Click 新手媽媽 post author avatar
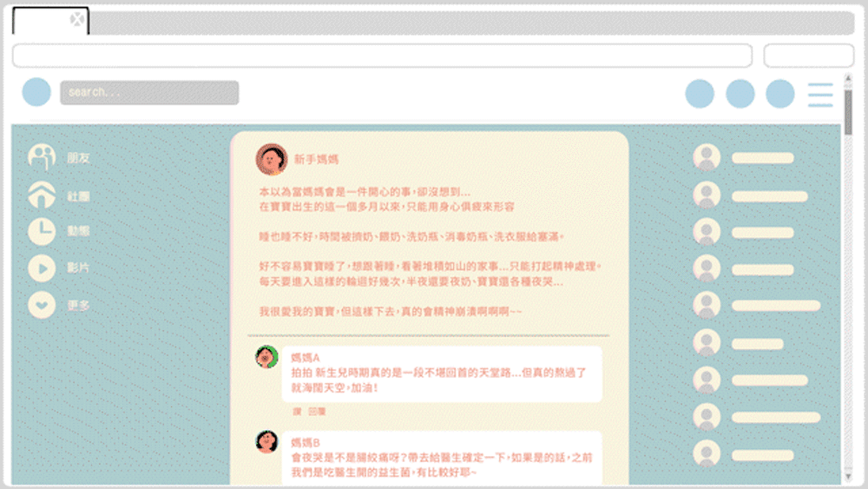The width and height of the screenshot is (868, 489). (271, 159)
